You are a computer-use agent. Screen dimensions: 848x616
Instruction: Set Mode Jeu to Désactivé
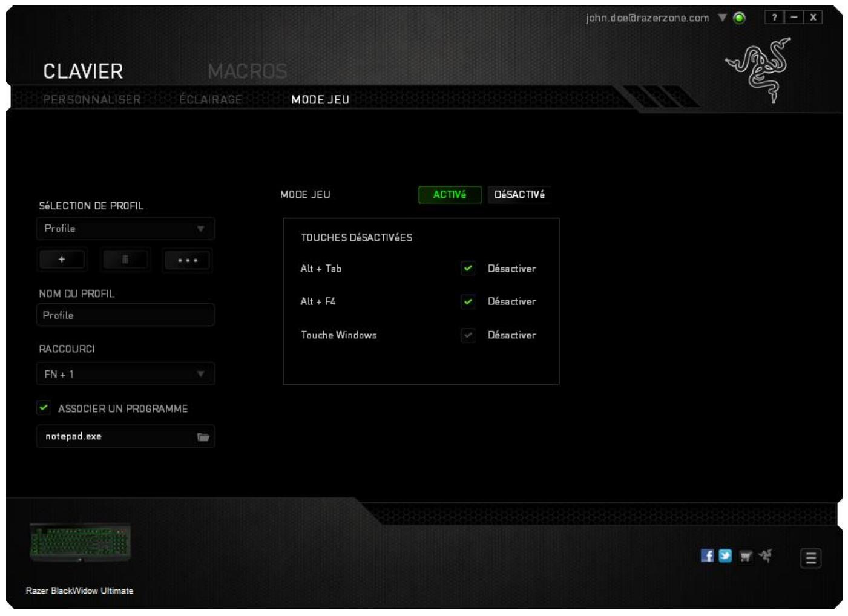[x=519, y=194]
